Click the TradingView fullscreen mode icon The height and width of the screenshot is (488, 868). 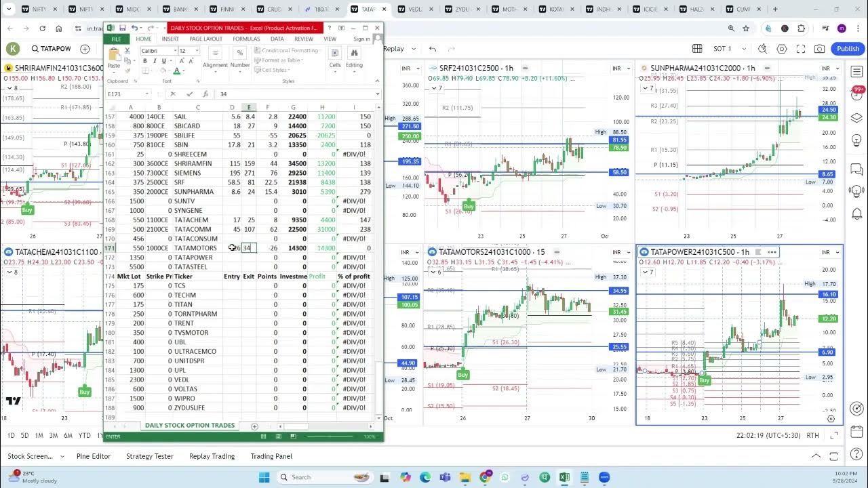coord(801,49)
